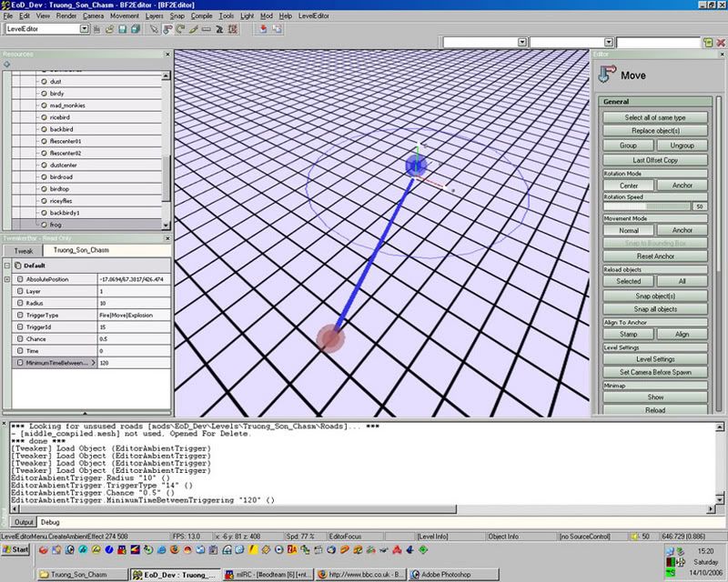Click the Rotation Speed value box showing 50
The image size is (728, 582).
coord(700,206)
